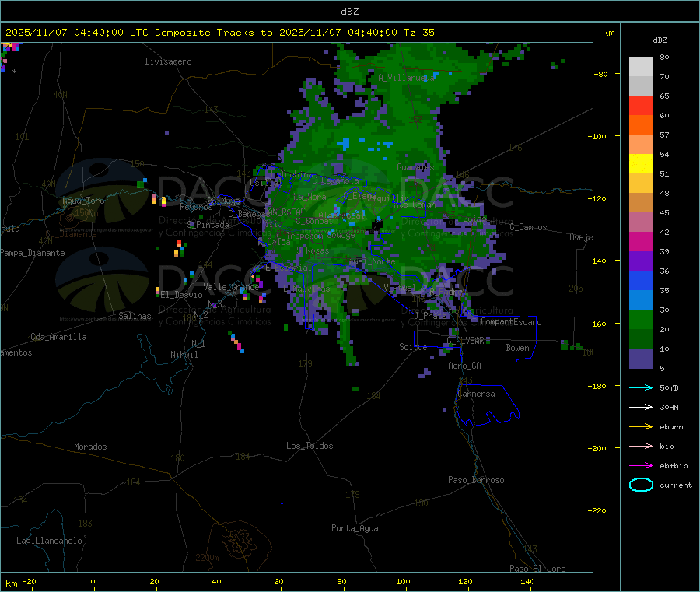Click the Paso_El_Loro label

pos(537,569)
